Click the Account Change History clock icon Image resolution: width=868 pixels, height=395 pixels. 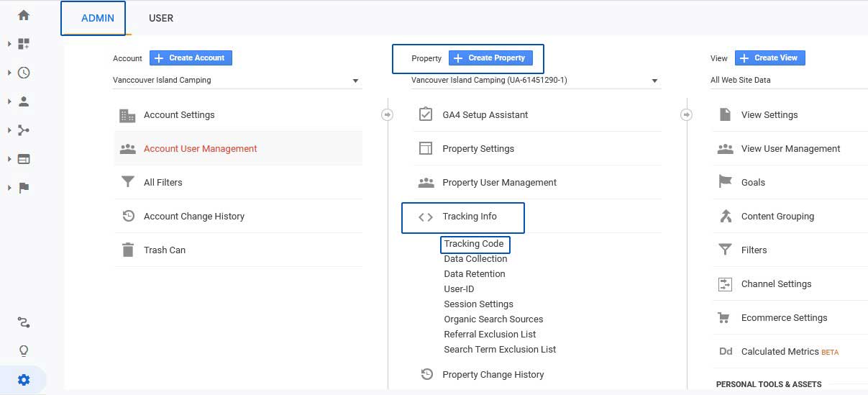127,217
